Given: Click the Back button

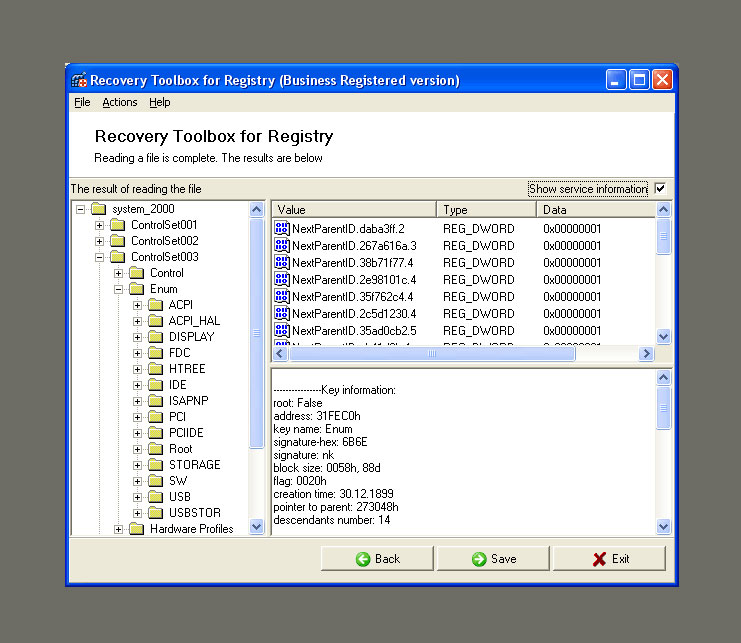Looking at the screenshot, I should pyautogui.click(x=377, y=559).
